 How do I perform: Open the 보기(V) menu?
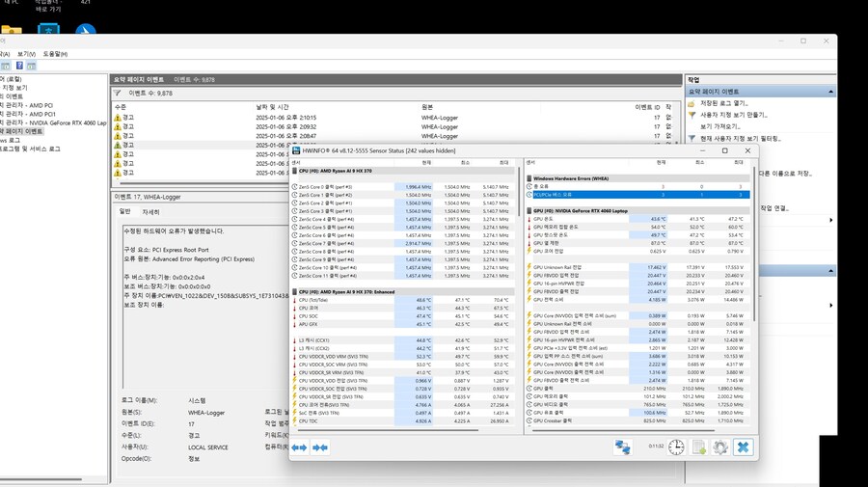point(27,54)
